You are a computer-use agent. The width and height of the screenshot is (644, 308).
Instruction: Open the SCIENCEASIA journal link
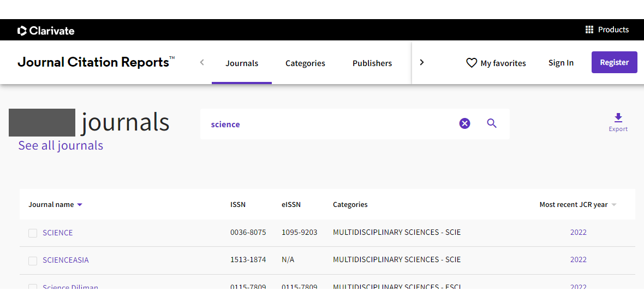[65, 260]
